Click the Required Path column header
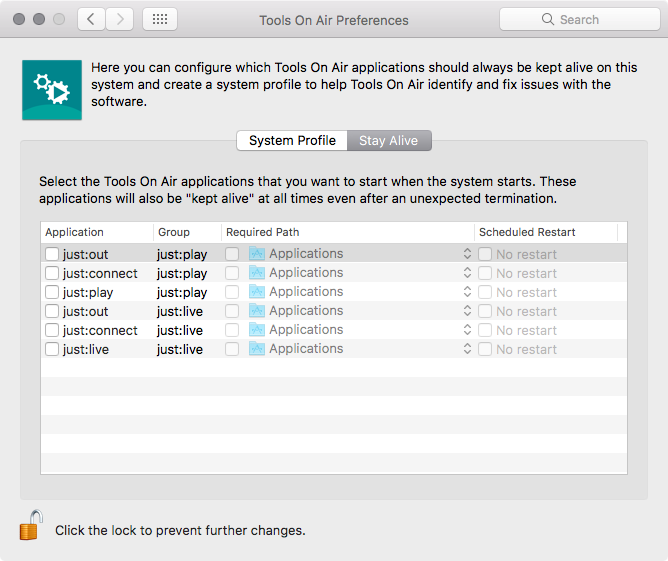The width and height of the screenshot is (668, 561). [x=348, y=232]
